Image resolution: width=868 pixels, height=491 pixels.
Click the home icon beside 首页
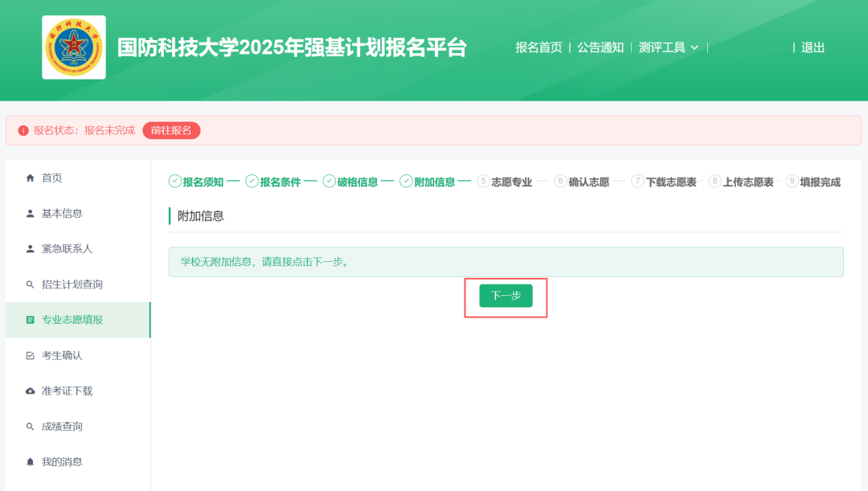pyautogui.click(x=30, y=178)
